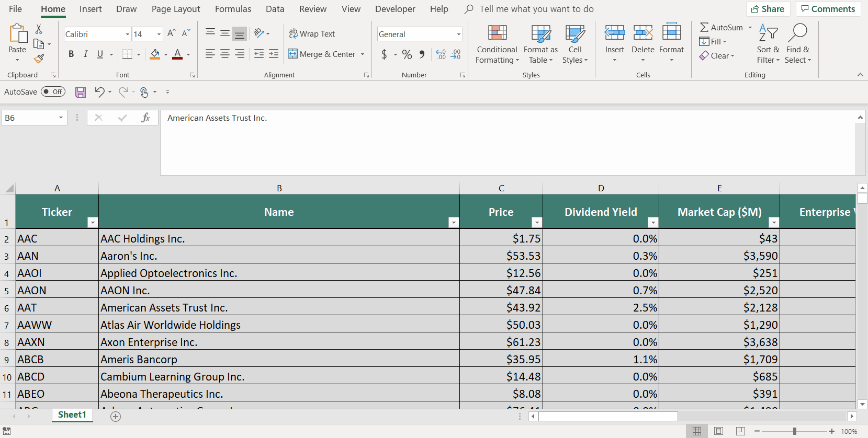Expand the General number format dropdown
868x438 pixels.
click(458, 34)
